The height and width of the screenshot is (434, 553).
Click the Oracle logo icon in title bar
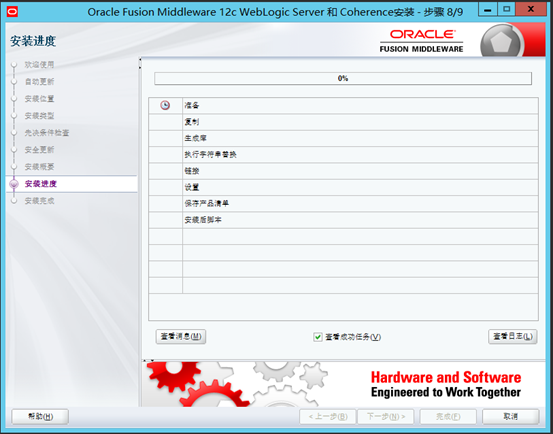coord(12,12)
